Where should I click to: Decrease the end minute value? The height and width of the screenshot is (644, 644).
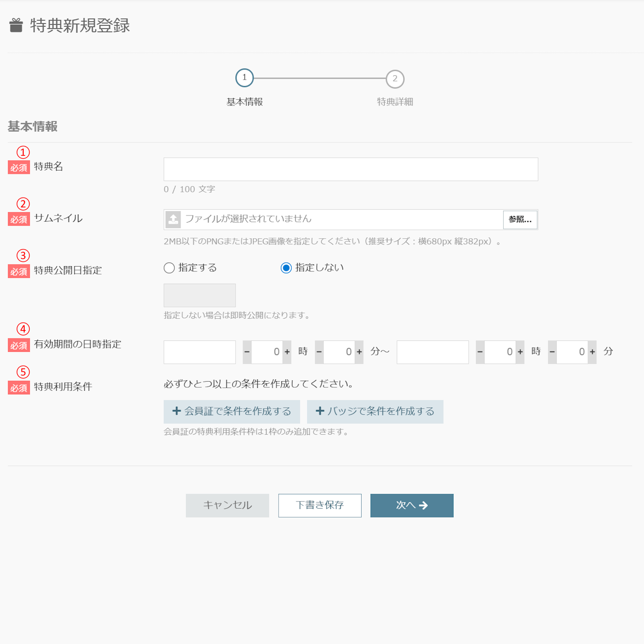[x=552, y=352]
